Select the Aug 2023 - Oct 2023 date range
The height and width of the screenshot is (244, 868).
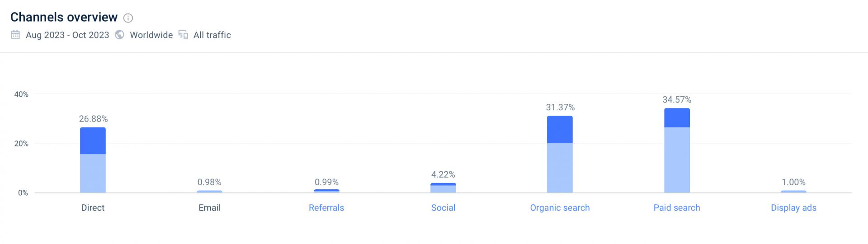point(67,35)
